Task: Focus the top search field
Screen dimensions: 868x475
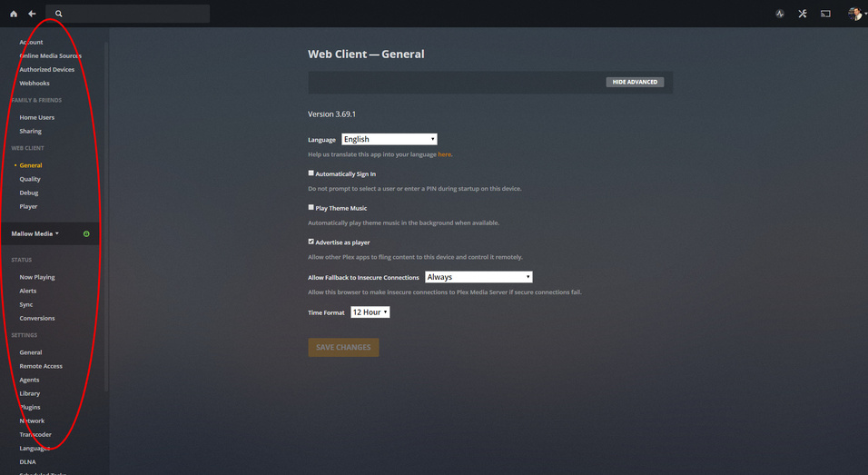Action: coord(128,14)
